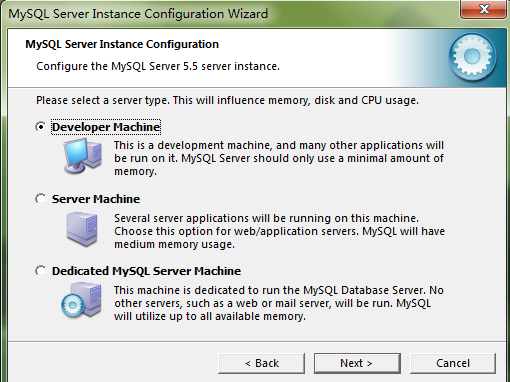510x382 pixels.
Task: Click 'Please select a server type' instruction text
Action: pyautogui.click(x=227, y=100)
